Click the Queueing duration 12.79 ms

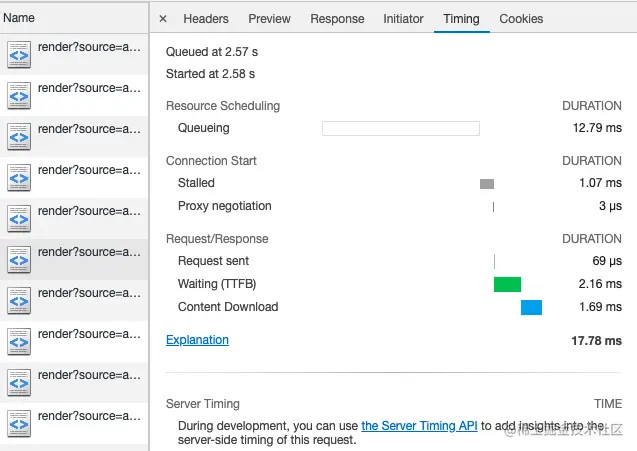click(597, 128)
